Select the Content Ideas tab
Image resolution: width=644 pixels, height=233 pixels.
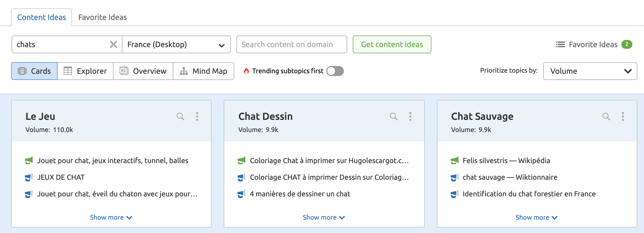pos(42,17)
